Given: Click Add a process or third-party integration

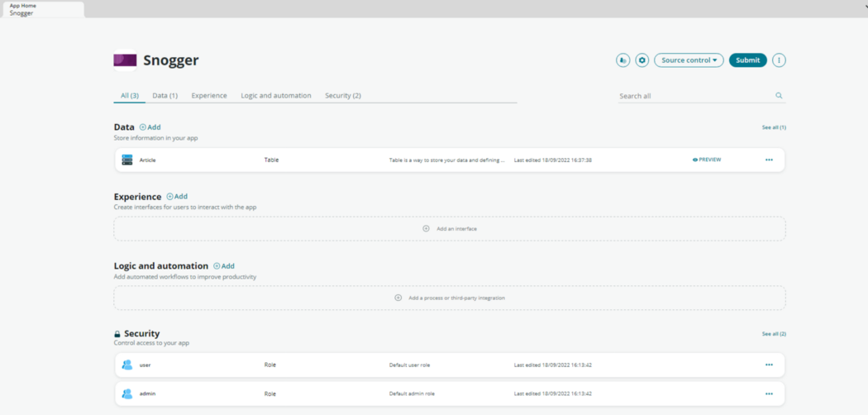Looking at the screenshot, I should coord(450,298).
